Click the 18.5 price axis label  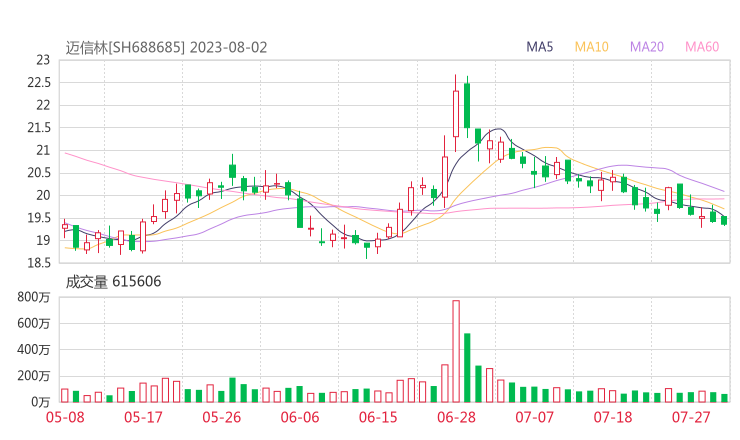pyautogui.click(x=39, y=262)
